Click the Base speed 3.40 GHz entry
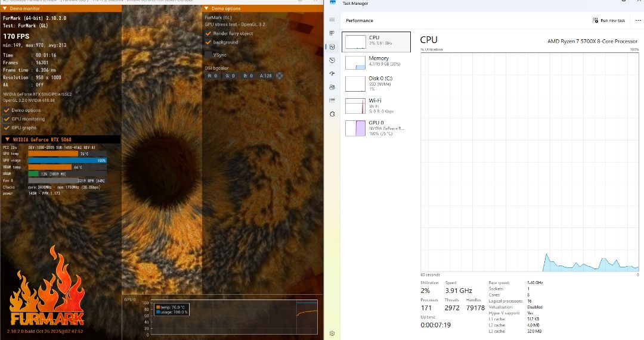 (x=515, y=283)
